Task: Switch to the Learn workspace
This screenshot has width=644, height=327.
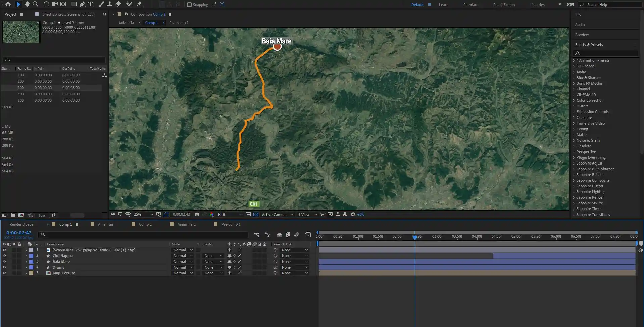Action: [443, 5]
